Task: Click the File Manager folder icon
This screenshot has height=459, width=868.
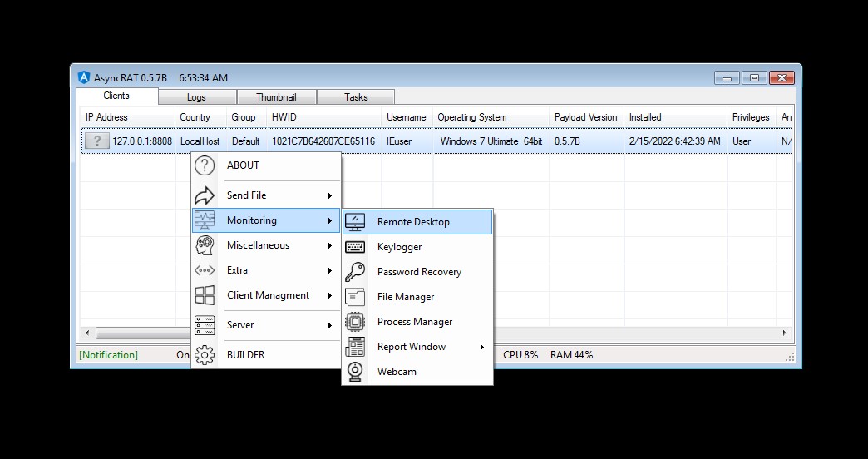Action: click(355, 297)
